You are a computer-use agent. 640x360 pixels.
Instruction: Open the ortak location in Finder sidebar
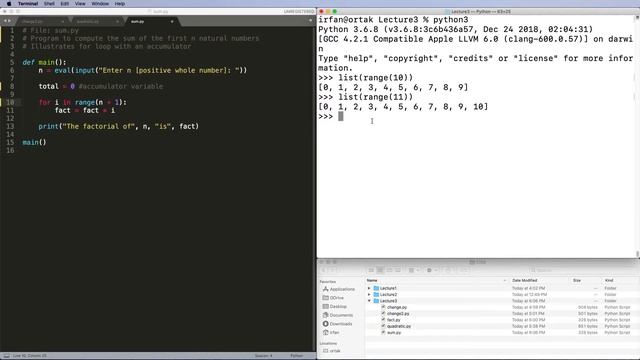tap(331, 351)
